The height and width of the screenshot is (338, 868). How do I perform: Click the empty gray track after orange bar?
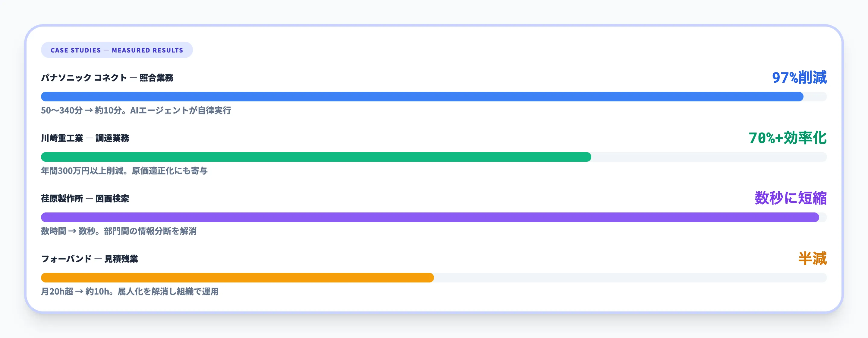pyautogui.click(x=630, y=278)
